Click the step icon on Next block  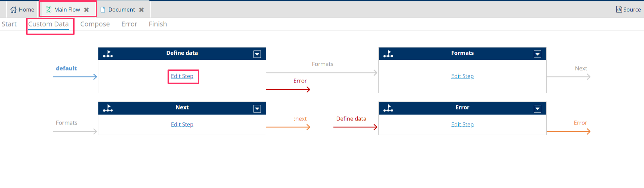(x=108, y=108)
